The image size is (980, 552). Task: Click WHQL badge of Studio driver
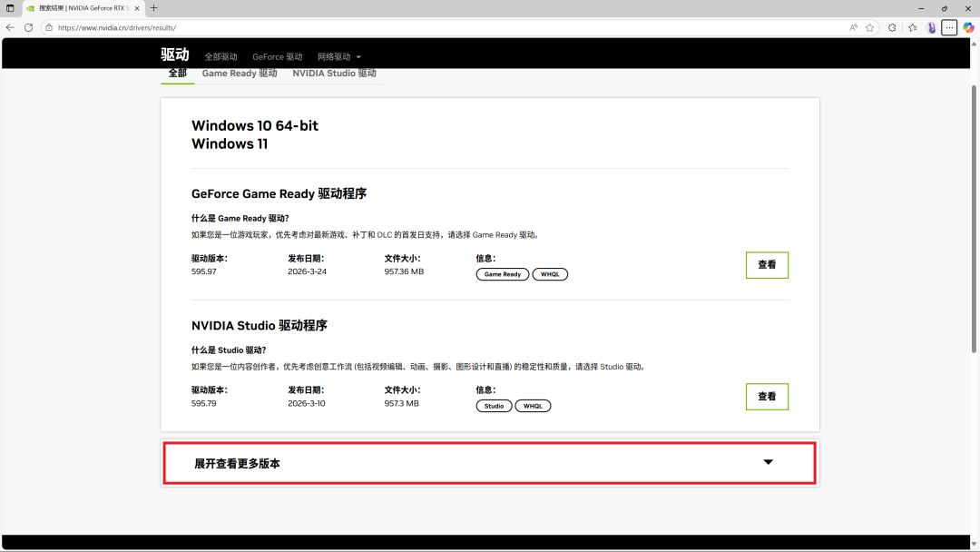click(x=533, y=407)
